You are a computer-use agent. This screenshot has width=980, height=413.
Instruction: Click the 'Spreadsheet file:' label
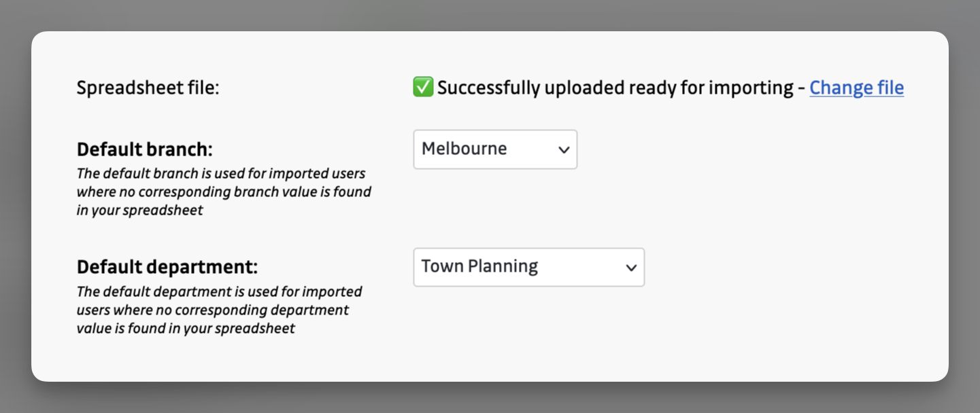(x=148, y=88)
